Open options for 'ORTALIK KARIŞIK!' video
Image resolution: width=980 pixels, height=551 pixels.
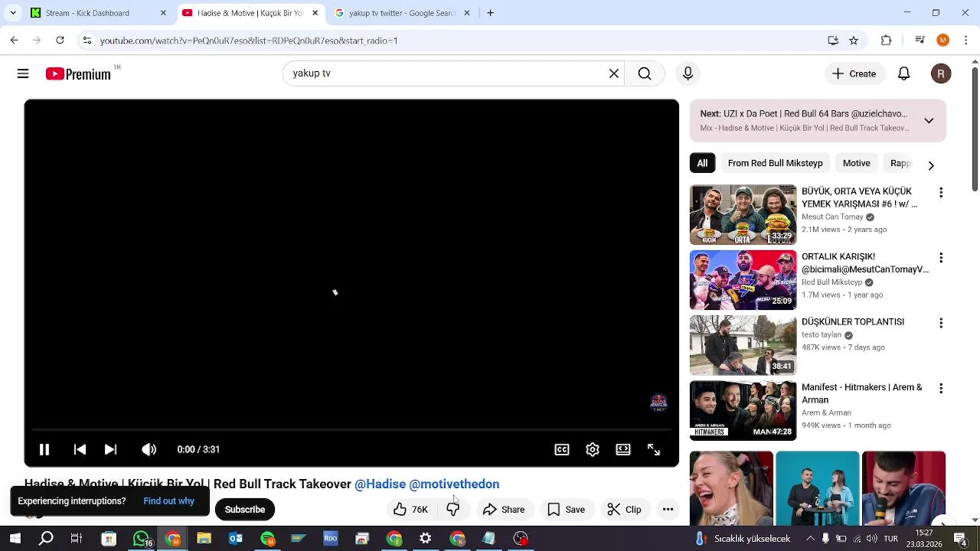941,258
